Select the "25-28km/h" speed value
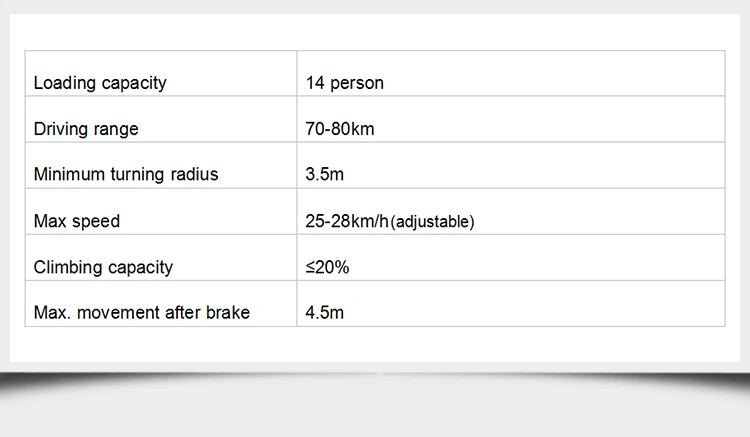 pyautogui.click(x=347, y=221)
